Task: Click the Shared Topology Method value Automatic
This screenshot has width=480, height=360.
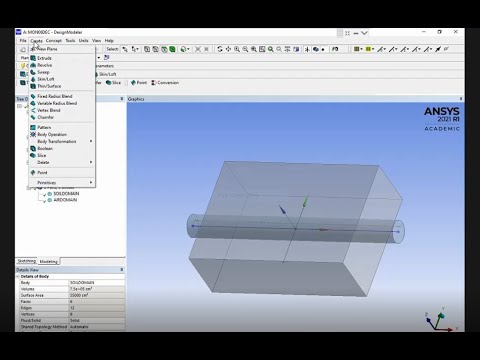Action: click(x=97, y=327)
